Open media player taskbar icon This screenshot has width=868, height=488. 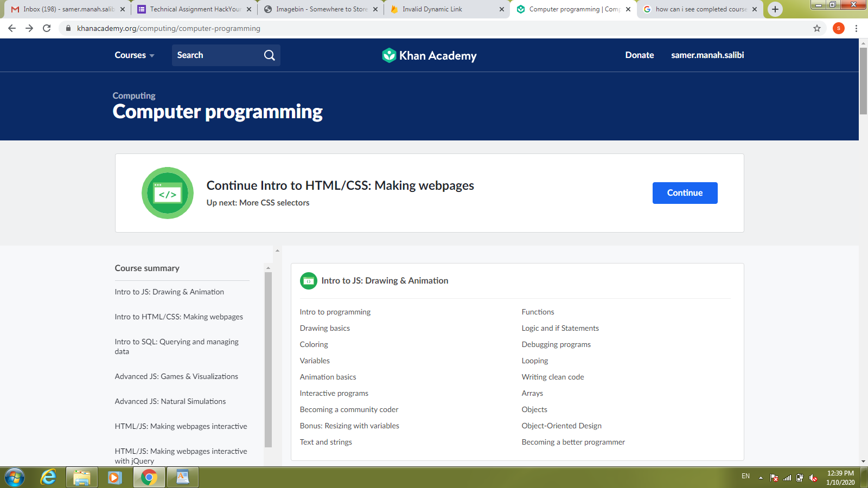pos(114,478)
